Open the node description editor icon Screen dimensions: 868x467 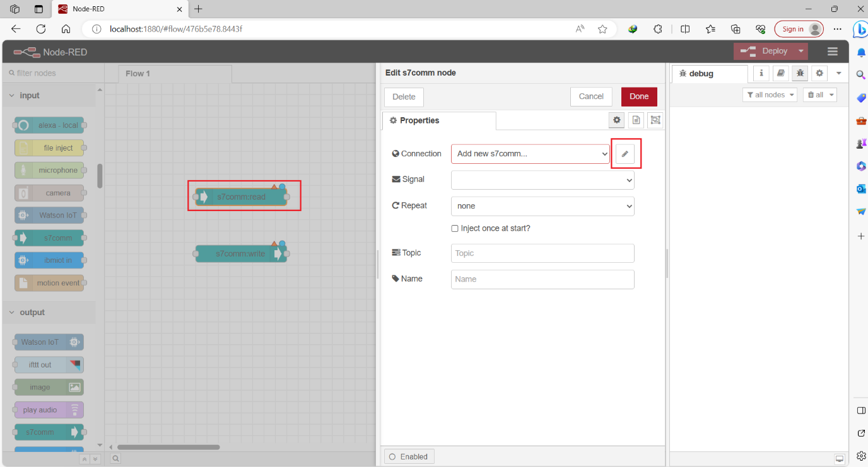636,120
